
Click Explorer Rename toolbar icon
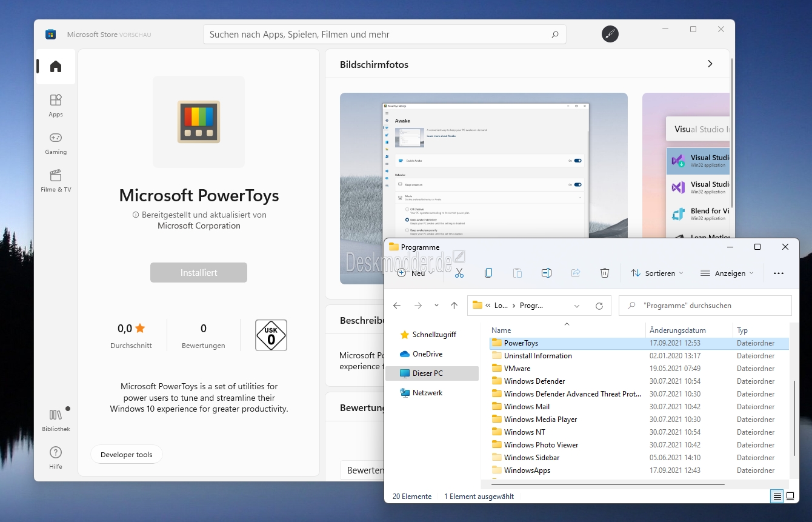pos(547,273)
